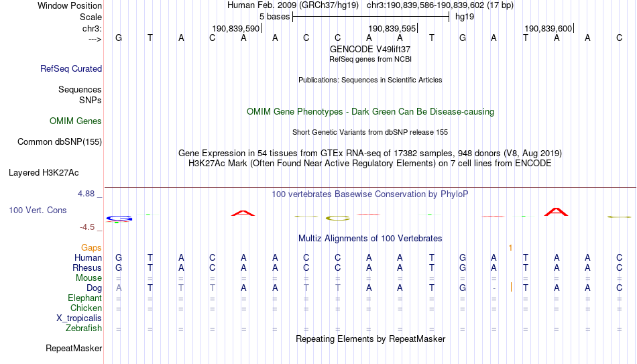Click Repeating Elements by RepeatMasker title
Screen dimensions: 637x364
pos(371,339)
